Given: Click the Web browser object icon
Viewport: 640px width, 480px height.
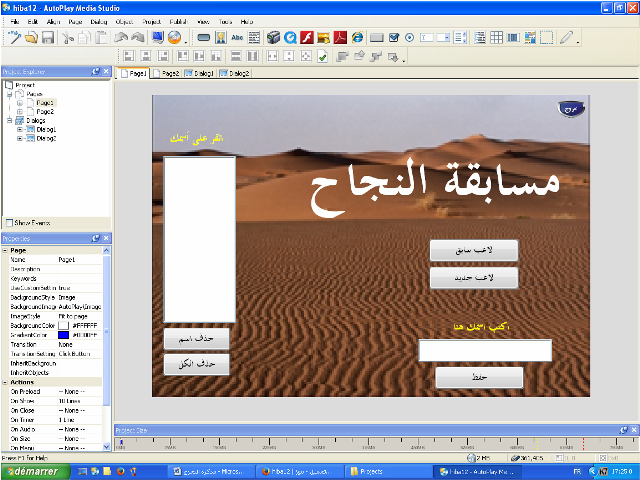Looking at the screenshot, I should click(x=357, y=38).
